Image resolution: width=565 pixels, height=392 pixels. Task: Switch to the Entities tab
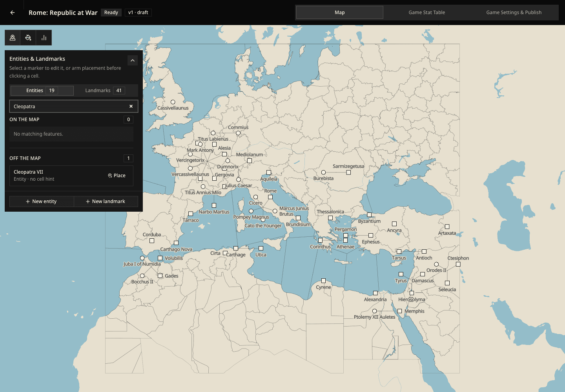[x=42, y=91]
